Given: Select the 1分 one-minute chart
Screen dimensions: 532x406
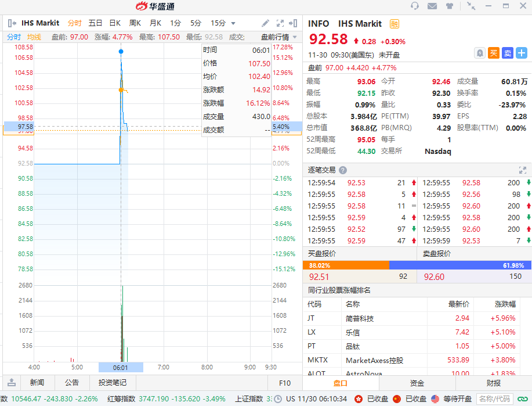Looking at the screenshot, I should coord(175,23).
